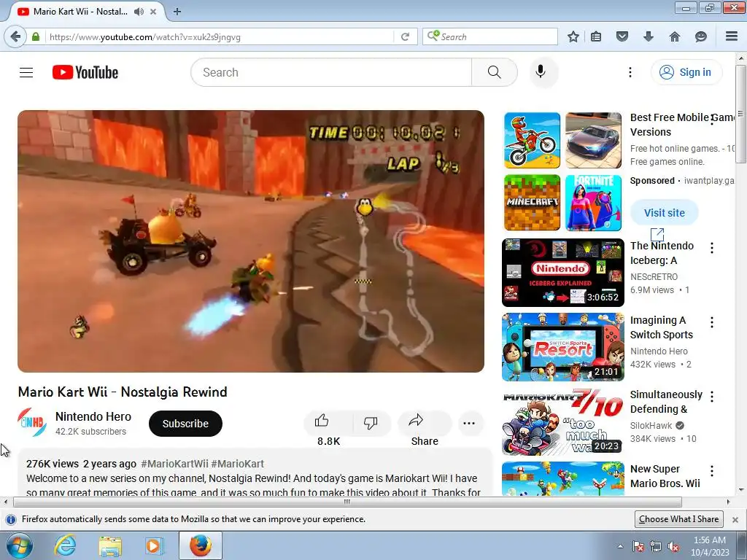Open options menu for the sponsored ad
Image resolution: width=747 pixels, height=560 pixels.
pyautogui.click(x=712, y=120)
